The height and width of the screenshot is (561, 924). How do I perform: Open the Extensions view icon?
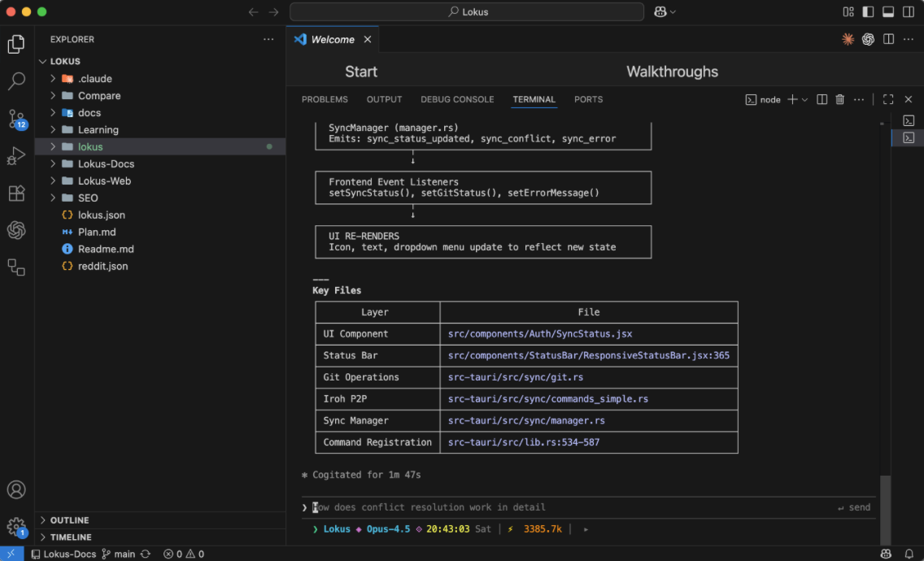(x=16, y=194)
